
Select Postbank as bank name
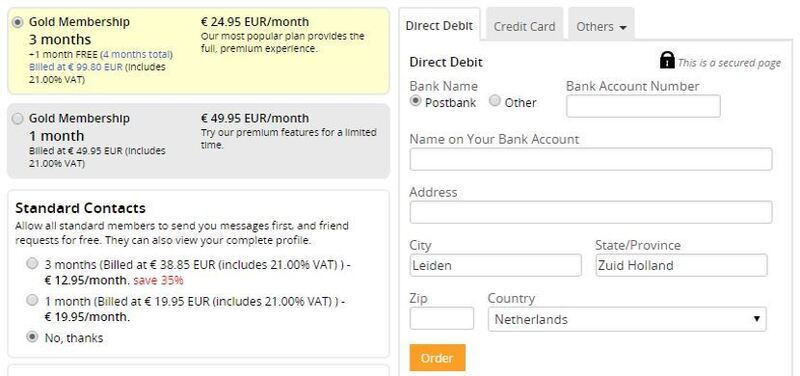coord(416,101)
